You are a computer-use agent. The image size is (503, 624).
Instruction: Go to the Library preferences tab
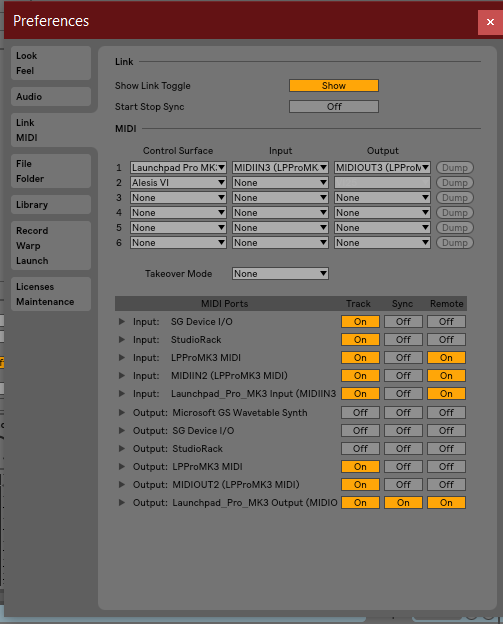pyautogui.click(x=51, y=205)
